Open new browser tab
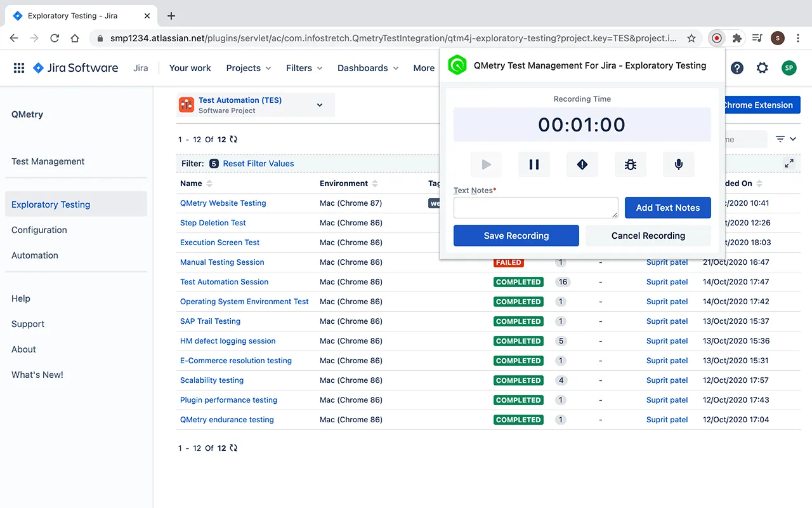 (x=171, y=16)
